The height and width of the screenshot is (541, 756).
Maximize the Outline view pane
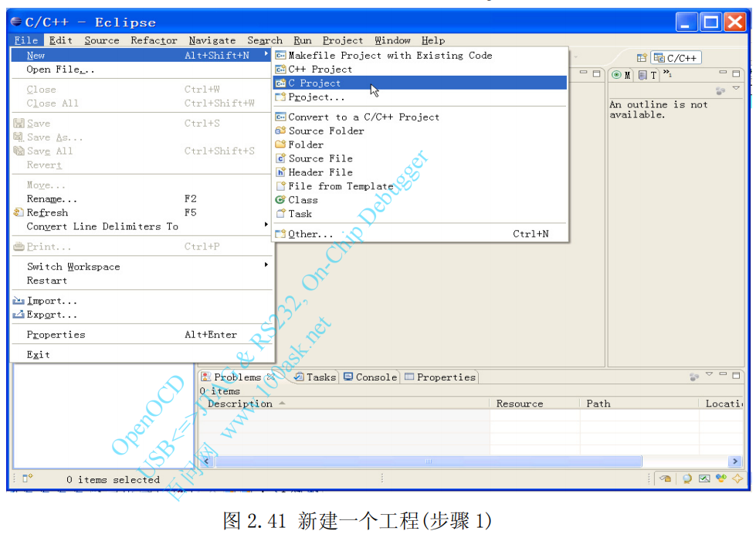[736, 73]
